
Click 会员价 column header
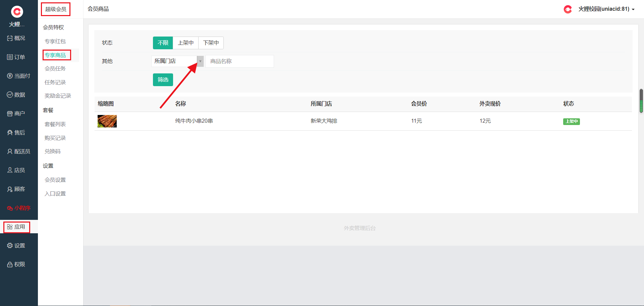pos(419,104)
